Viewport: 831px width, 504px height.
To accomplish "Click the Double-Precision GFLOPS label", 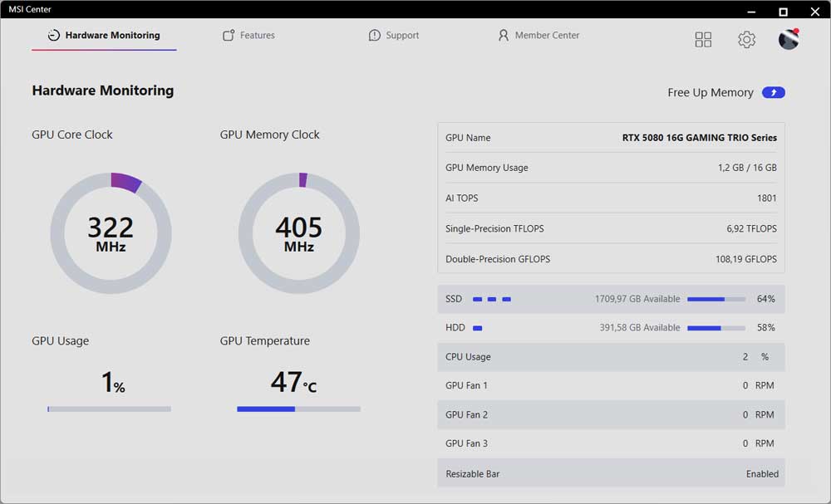I will [498, 259].
